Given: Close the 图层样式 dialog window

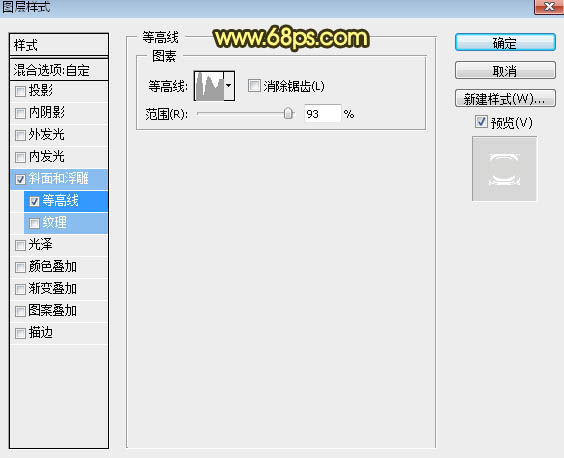Looking at the screenshot, I should coord(549,6).
